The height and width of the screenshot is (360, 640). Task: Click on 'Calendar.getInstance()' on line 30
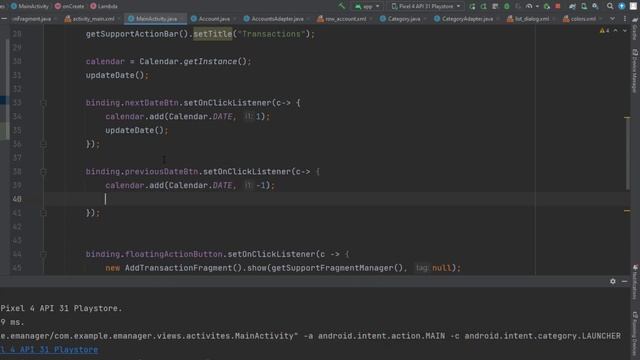193,62
